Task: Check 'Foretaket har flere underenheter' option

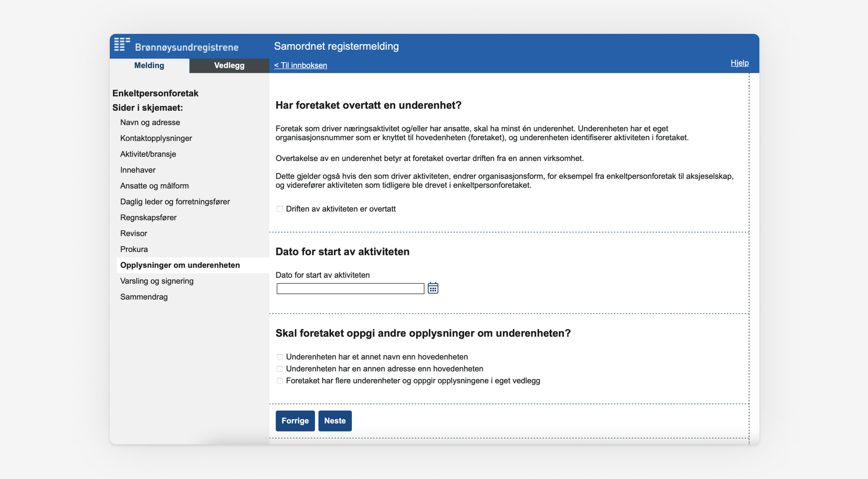Action: pyautogui.click(x=279, y=380)
